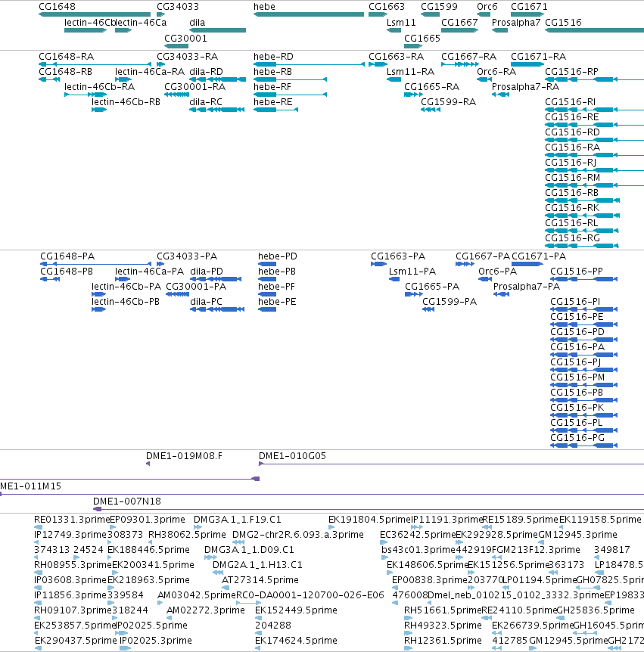Click BAC clone DME1-007N18
644x652 pixels.
coord(369,509)
